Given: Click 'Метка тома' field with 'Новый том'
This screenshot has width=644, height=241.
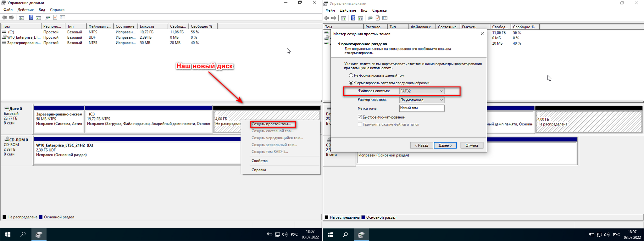Looking at the screenshot, I should (x=422, y=108).
